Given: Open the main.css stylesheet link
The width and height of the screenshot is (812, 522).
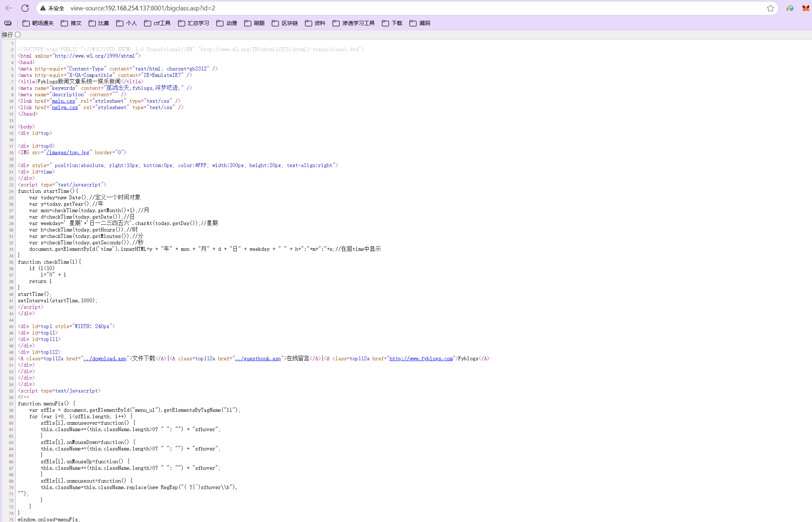Looking at the screenshot, I should pyautogui.click(x=63, y=101).
